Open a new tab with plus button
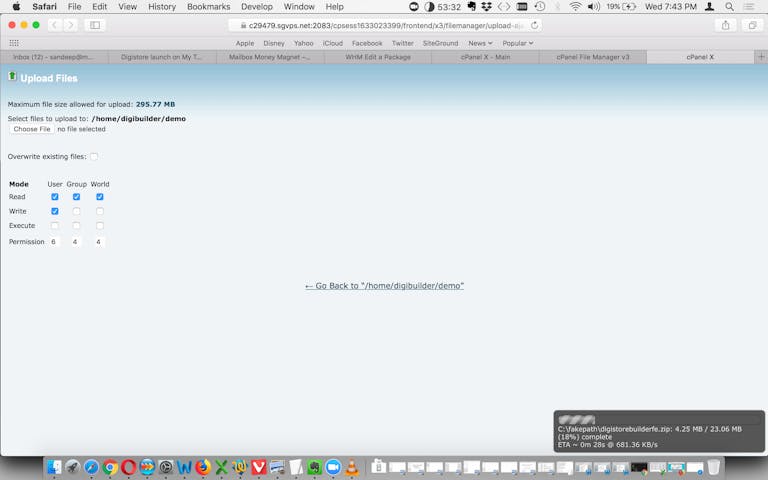Viewport: 768px width, 480px height. 761,57
